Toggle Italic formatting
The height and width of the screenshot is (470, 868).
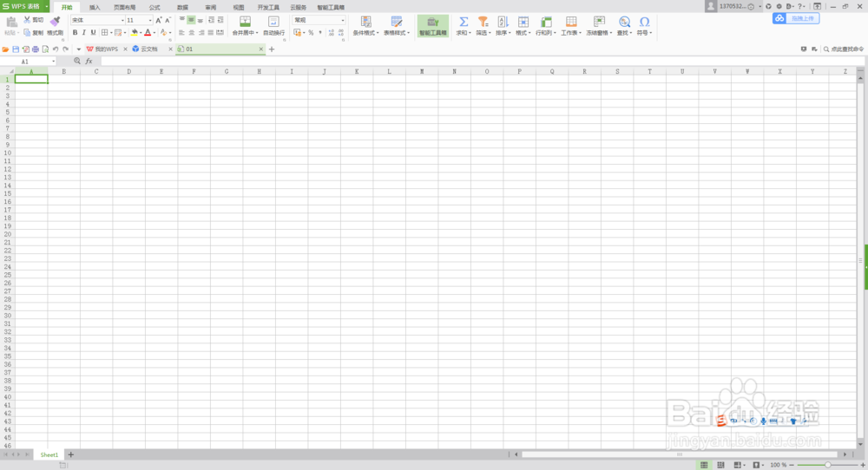[84, 33]
